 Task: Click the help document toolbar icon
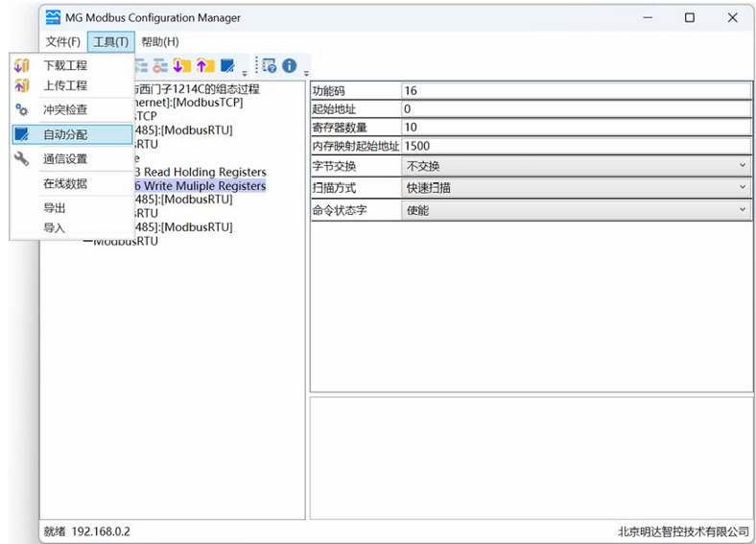pyautogui.click(x=269, y=66)
